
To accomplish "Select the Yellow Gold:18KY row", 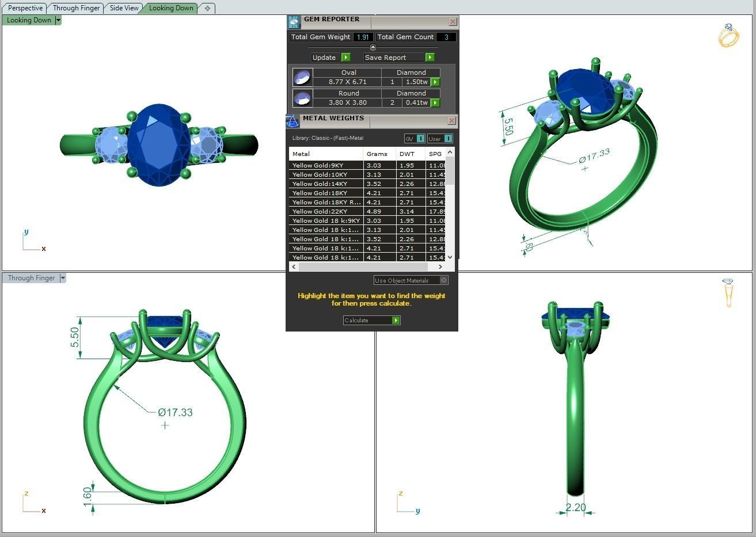I will pyautogui.click(x=367, y=193).
